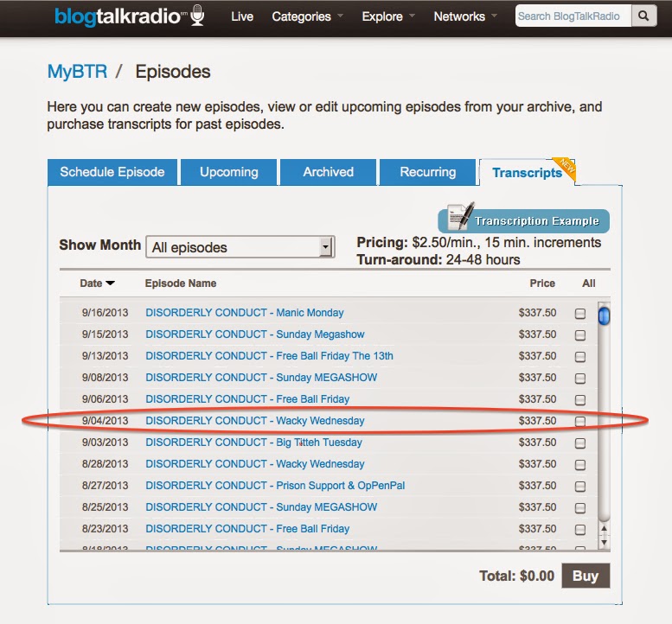Image resolution: width=672 pixels, height=624 pixels.
Task: Open the 9/06/2013 Free Ball Friday episode
Action: [247, 399]
